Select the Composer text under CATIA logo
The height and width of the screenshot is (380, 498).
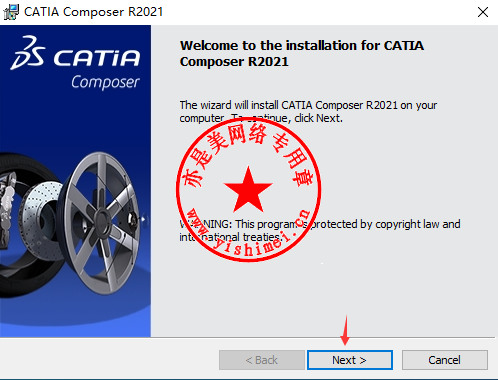pos(105,82)
